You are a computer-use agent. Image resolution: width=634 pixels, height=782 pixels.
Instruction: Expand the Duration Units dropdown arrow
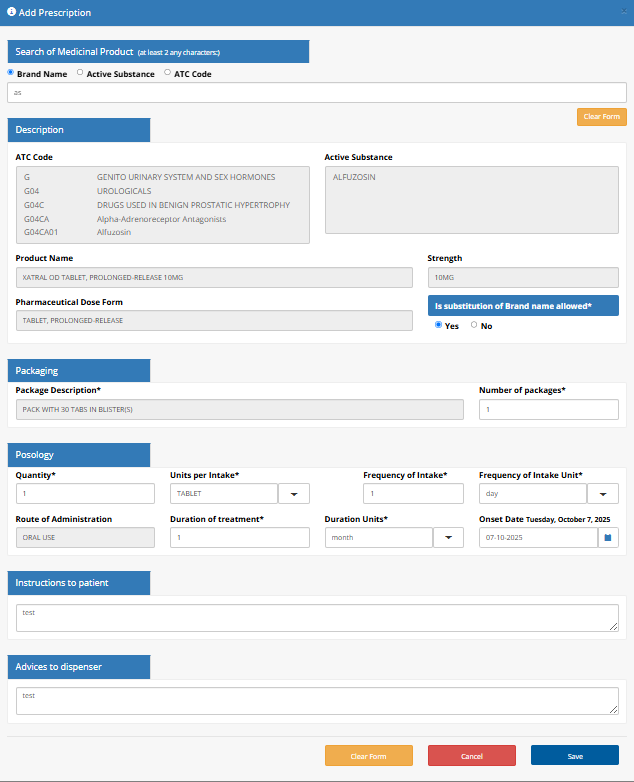point(448,538)
